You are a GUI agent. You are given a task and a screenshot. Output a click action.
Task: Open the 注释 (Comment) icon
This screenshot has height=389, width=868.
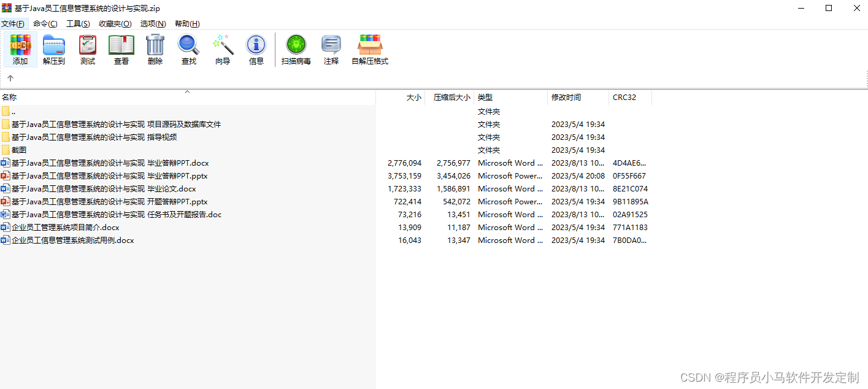tap(331, 49)
